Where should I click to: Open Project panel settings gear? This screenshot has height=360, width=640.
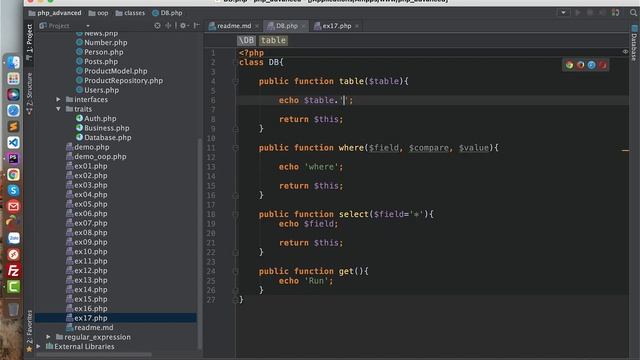click(x=183, y=26)
